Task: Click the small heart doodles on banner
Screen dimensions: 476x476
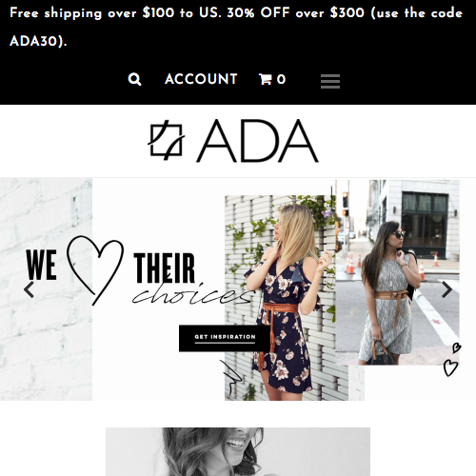Action: [x=451, y=360]
